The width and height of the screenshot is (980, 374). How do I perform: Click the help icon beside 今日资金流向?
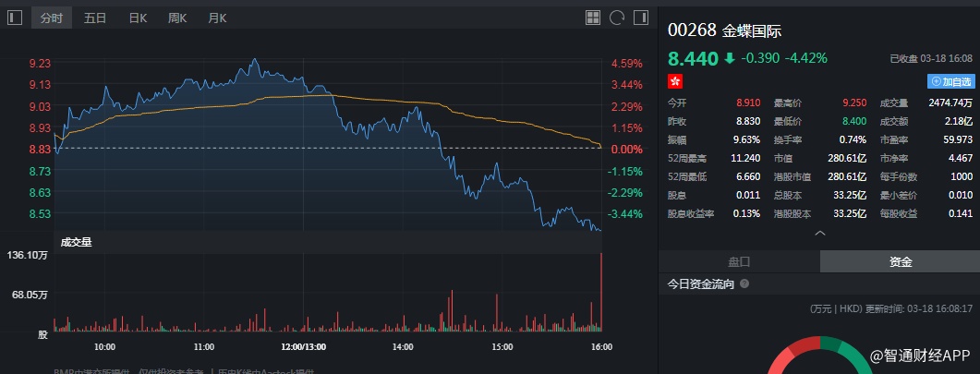click(x=744, y=284)
